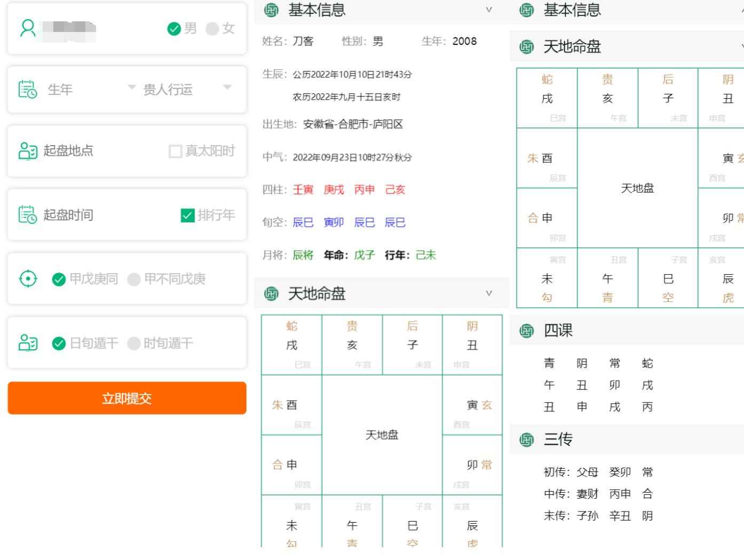Click the 四课 section header
Viewport: 744px width, 560px height.
click(x=558, y=330)
